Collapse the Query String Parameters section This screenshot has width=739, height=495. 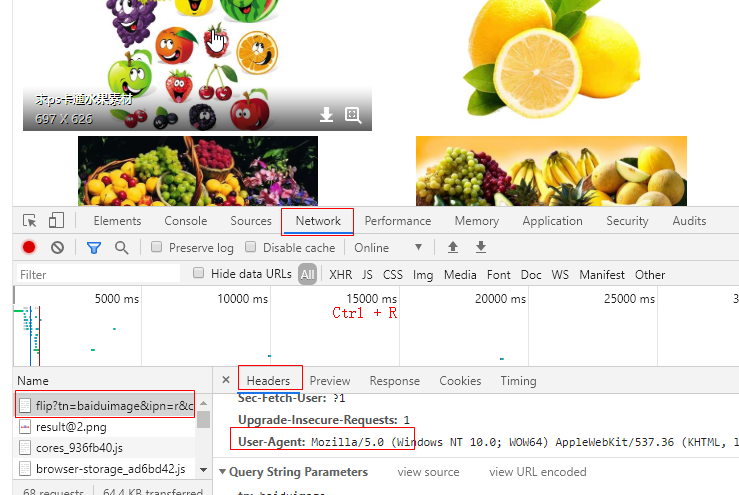222,472
